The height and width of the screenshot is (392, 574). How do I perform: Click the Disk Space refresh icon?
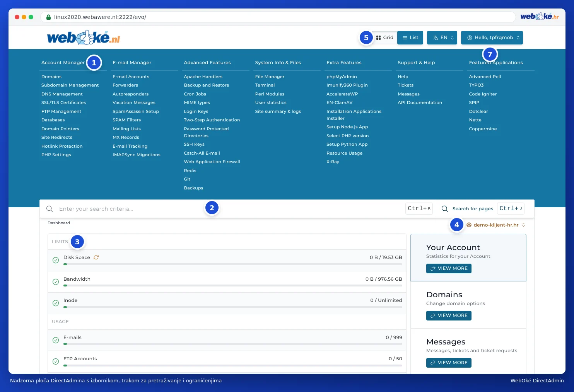click(96, 257)
